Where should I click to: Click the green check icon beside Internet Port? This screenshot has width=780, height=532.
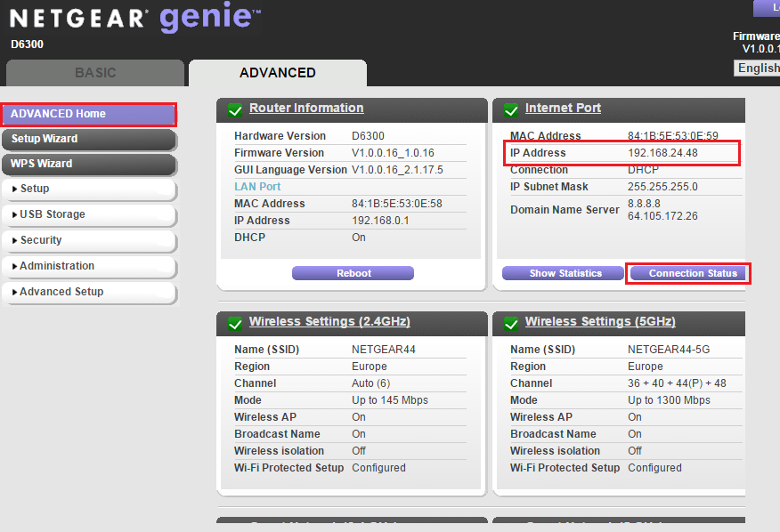click(511, 109)
